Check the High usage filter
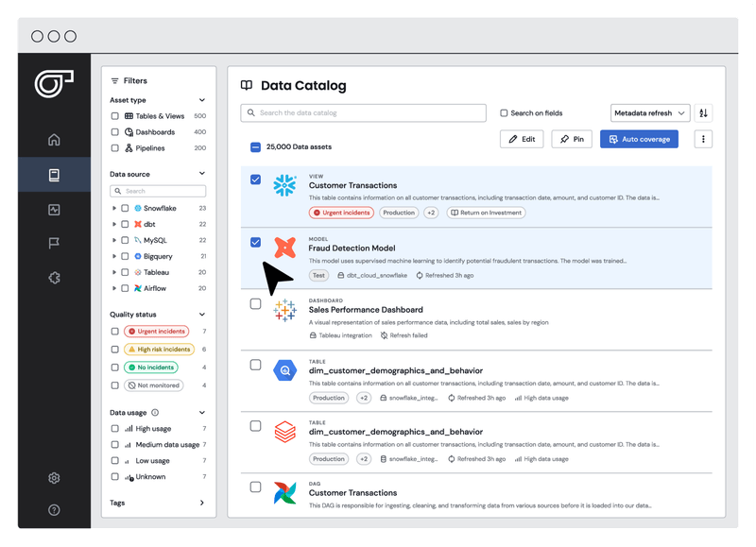 [114, 429]
